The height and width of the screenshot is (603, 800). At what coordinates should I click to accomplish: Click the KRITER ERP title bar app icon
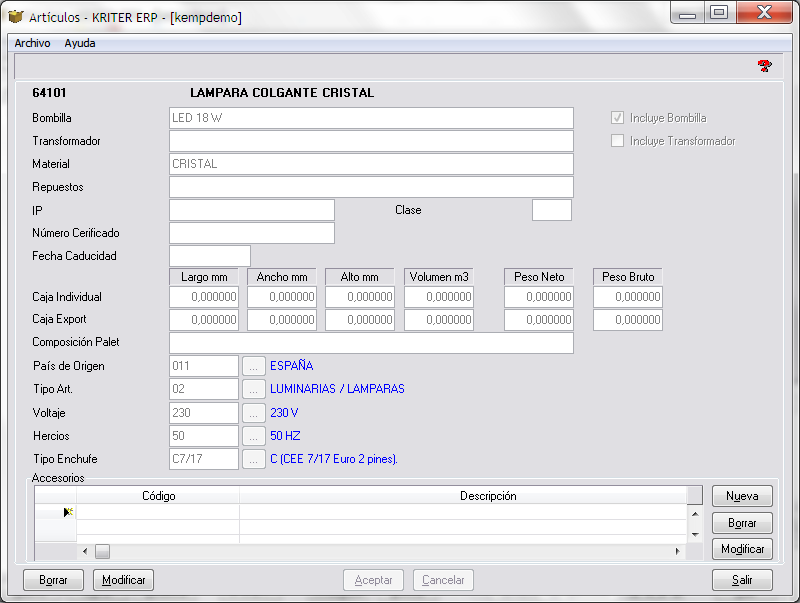pos(16,17)
